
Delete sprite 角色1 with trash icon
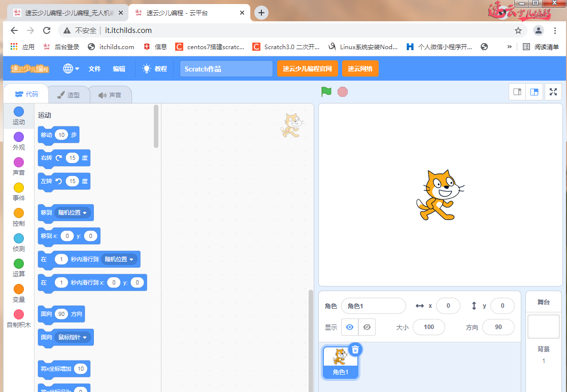355,349
